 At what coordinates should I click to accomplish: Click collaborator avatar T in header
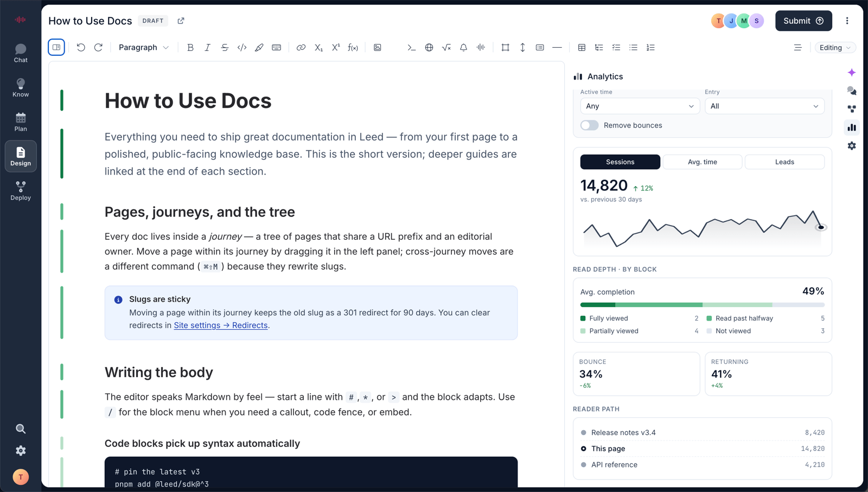718,21
